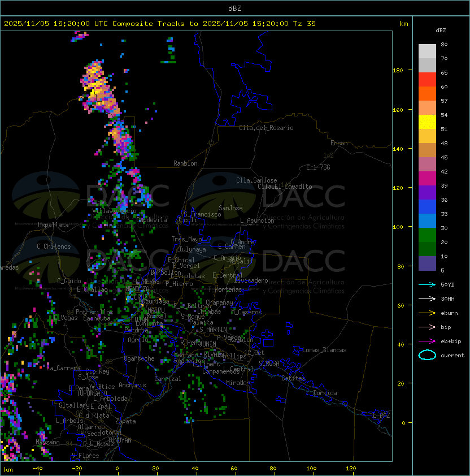Select the bright yellow swatch in dBZ legend

tap(427, 122)
